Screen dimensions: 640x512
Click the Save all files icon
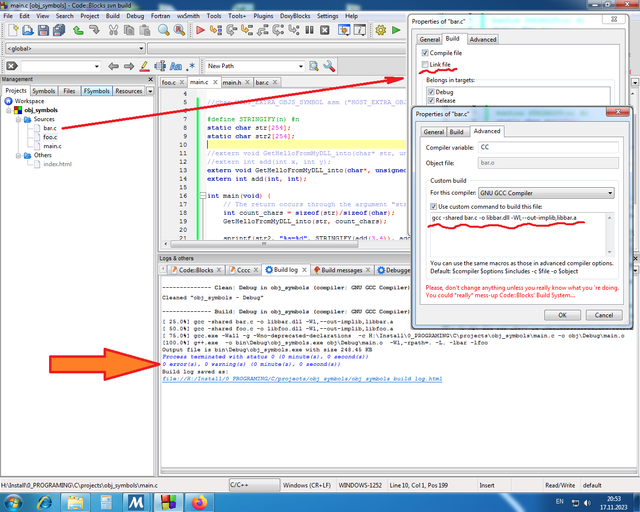(x=59, y=30)
